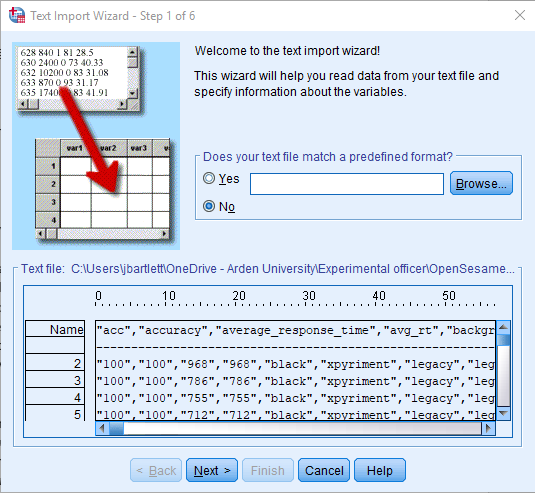The height and width of the screenshot is (493, 535).
Task: Click the predefined format file path field
Action: 347,184
